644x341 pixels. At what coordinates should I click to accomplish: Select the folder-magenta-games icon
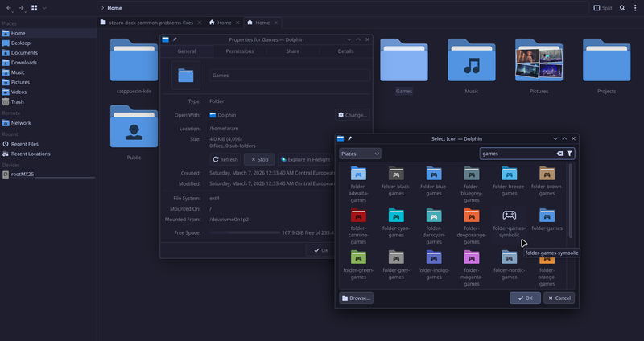472,257
